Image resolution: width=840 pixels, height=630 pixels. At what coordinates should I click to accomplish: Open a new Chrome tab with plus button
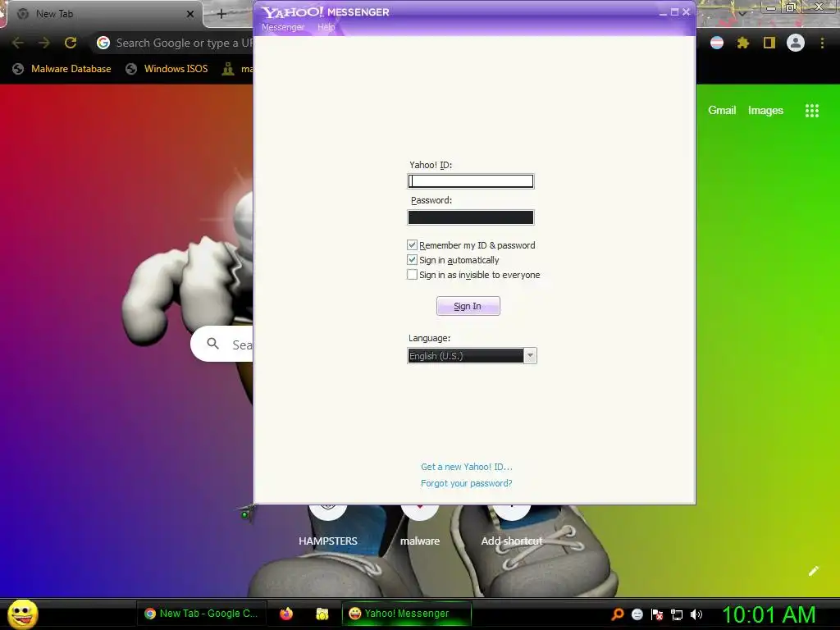pyautogui.click(x=221, y=14)
